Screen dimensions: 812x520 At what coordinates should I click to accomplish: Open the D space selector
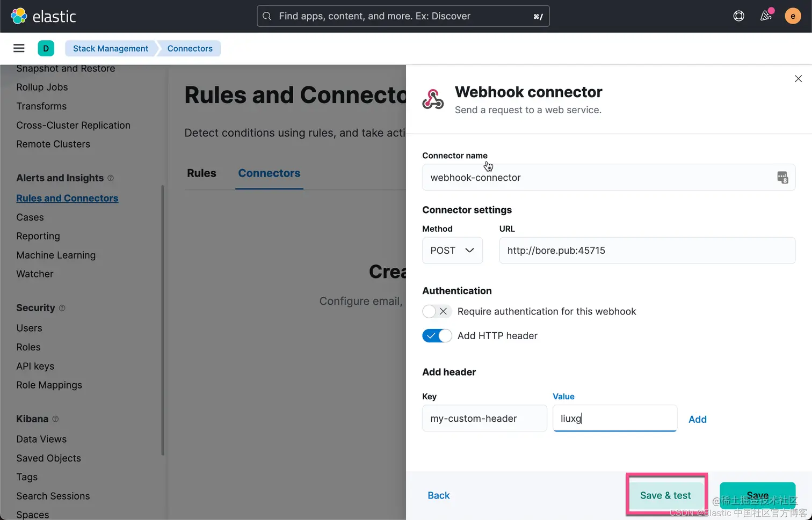pos(46,48)
